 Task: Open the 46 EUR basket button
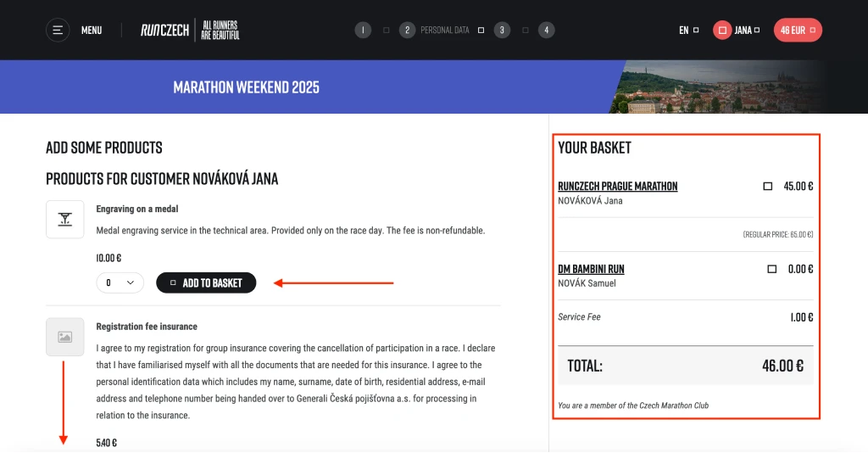coord(798,30)
